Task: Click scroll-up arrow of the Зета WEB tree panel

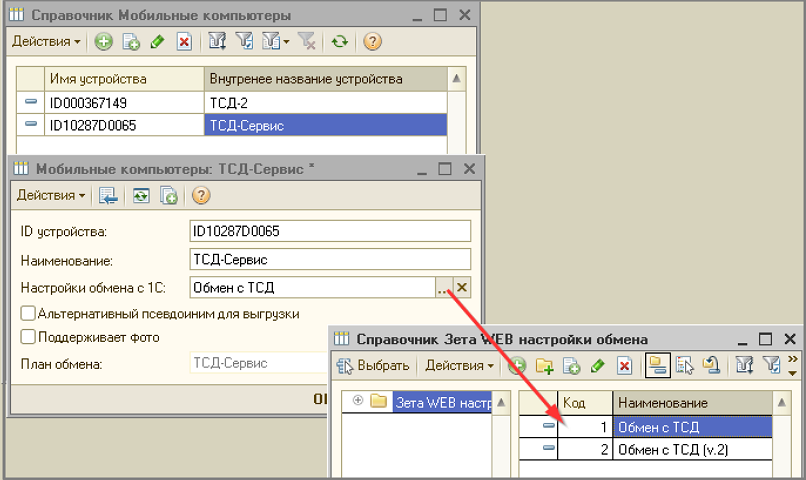Action: click(502, 402)
